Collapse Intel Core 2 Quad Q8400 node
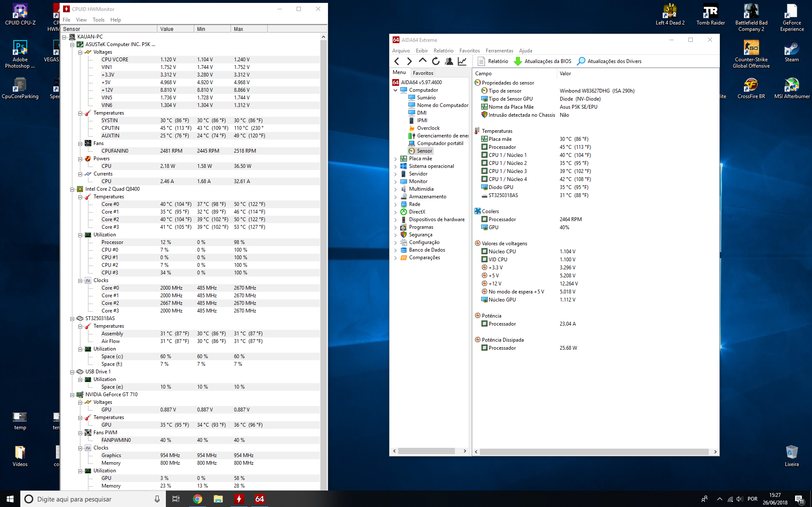 coord(72,189)
